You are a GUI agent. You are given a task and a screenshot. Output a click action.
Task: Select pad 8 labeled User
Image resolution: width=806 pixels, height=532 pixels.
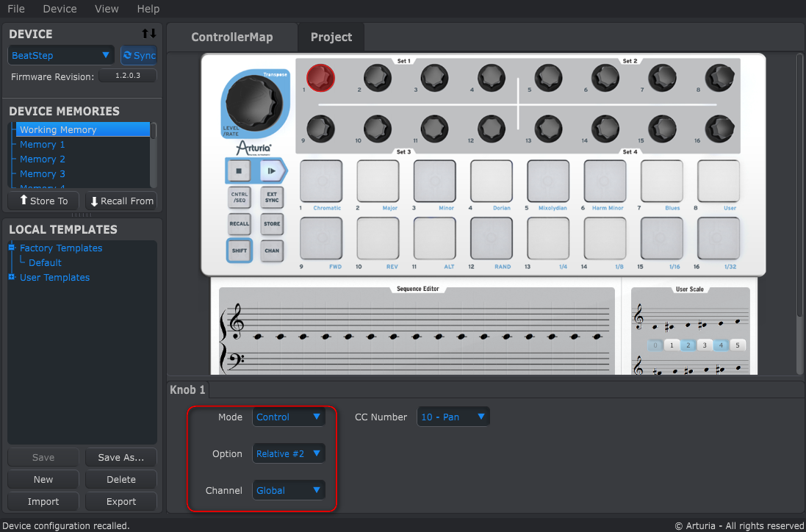pyautogui.click(x=718, y=181)
